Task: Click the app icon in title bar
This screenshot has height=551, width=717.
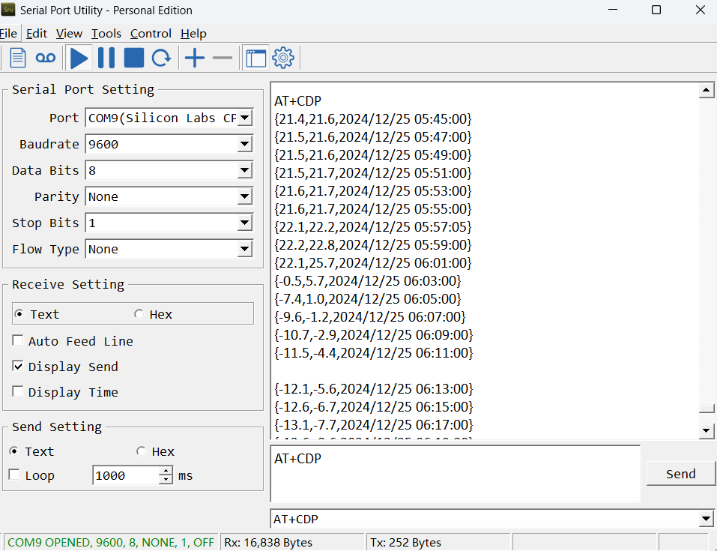Action: coord(8,10)
